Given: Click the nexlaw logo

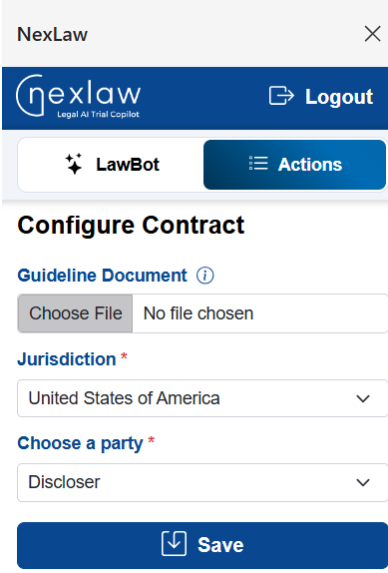Looking at the screenshot, I should pyautogui.click(x=78, y=96).
